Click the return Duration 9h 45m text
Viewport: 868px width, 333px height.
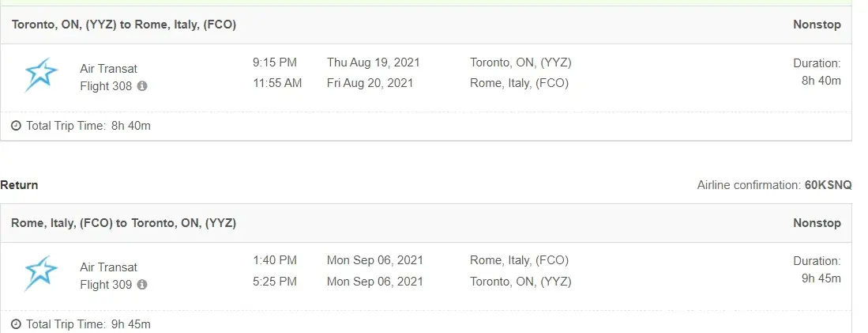817,269
